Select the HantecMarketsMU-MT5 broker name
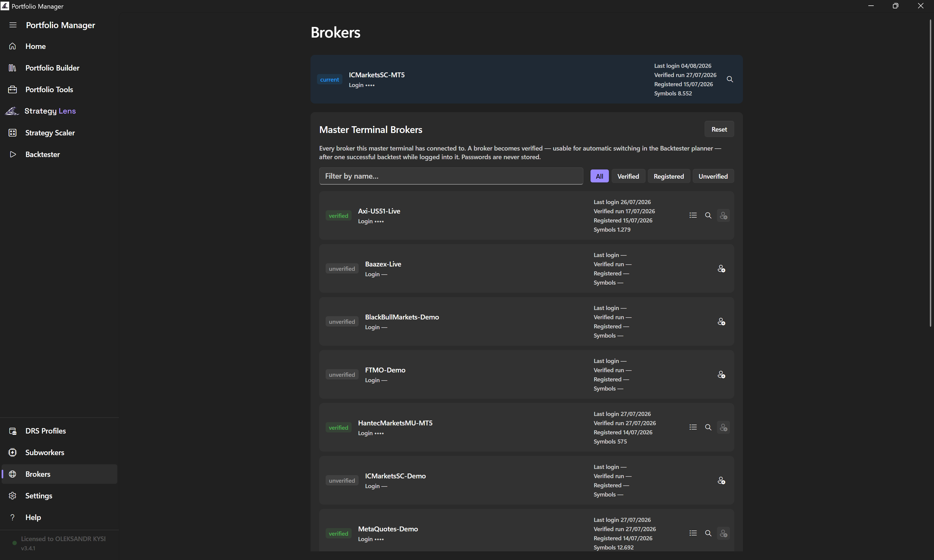 tap(395, 423)
